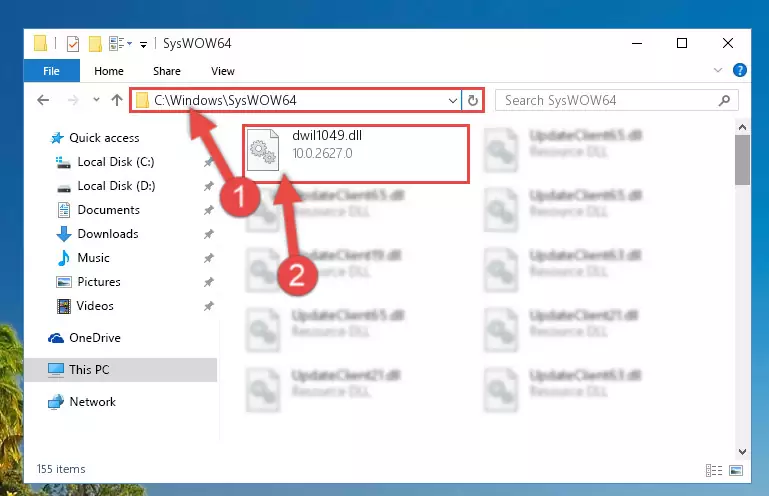This screenshot has height=496, width=769.
Task: Click the pin icon beside Music
Action: point(209,258)
